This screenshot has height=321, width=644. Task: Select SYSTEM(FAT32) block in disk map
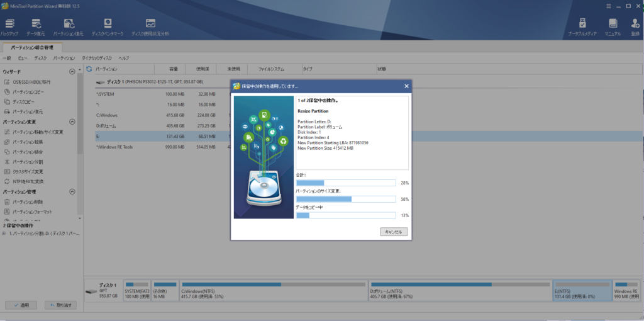[136, 291]
